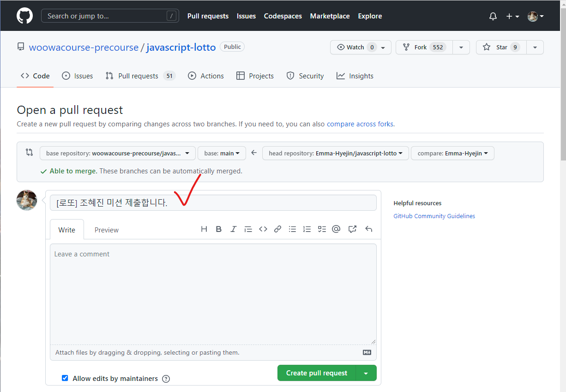
Task: Open the Actions tab
Action: coord(206,76)
